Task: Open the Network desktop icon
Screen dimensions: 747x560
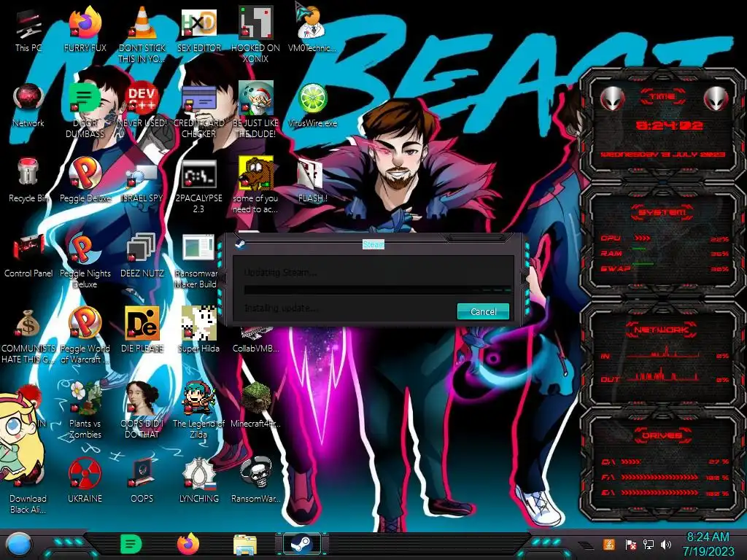Action: tap(28, 106)
